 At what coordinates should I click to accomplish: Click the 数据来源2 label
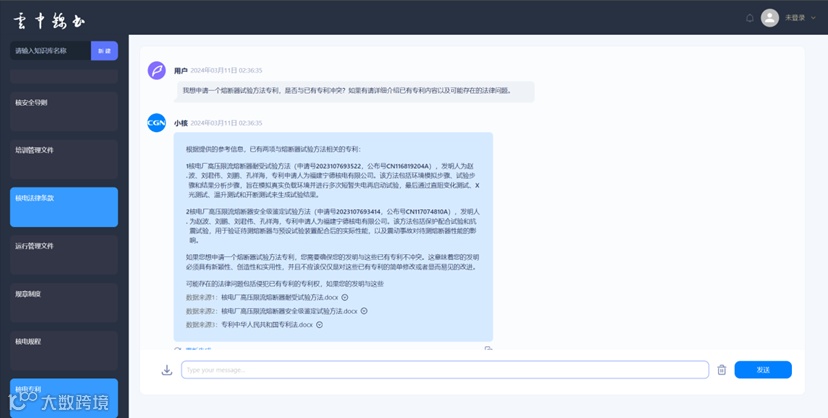click(x=201, y=311)
